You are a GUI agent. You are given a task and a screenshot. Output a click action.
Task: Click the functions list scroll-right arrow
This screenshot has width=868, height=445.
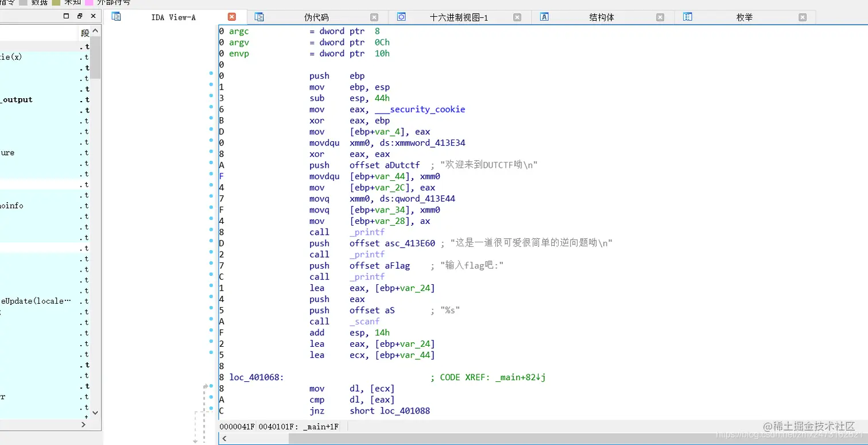[x=83, y=424]
